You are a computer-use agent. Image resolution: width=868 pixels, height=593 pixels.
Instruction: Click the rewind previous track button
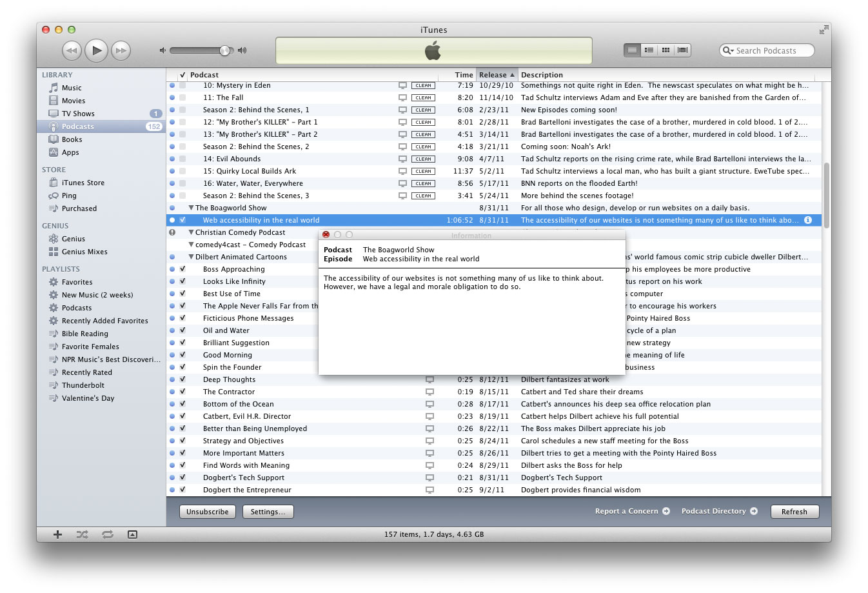coord(72,50)
